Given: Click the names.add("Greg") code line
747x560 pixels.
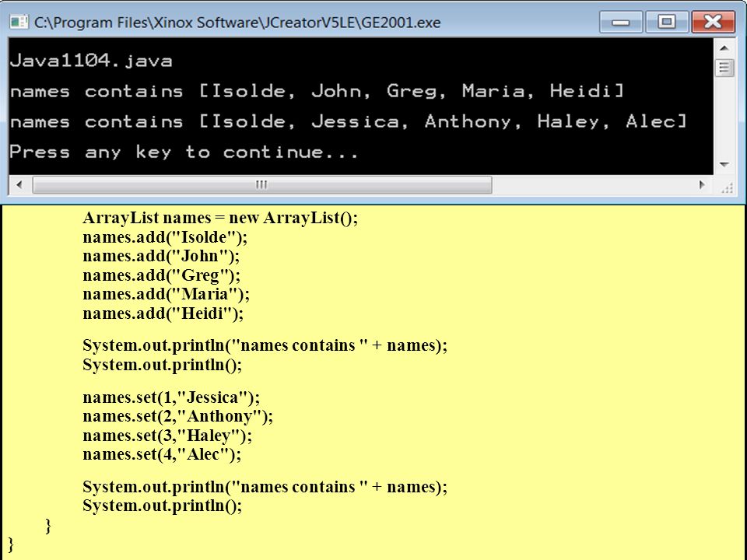Looking at the screenshot, I should [162, 275].
